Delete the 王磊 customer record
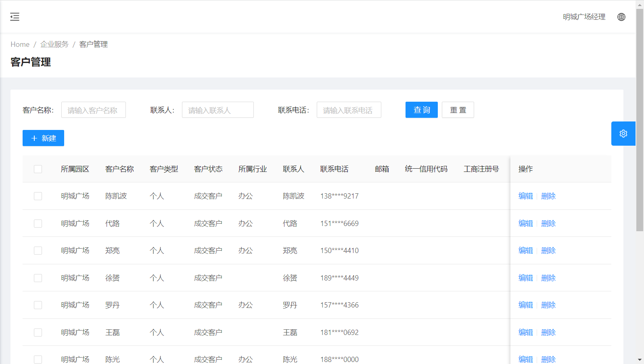Screen dimensions: 644x364 548,333
